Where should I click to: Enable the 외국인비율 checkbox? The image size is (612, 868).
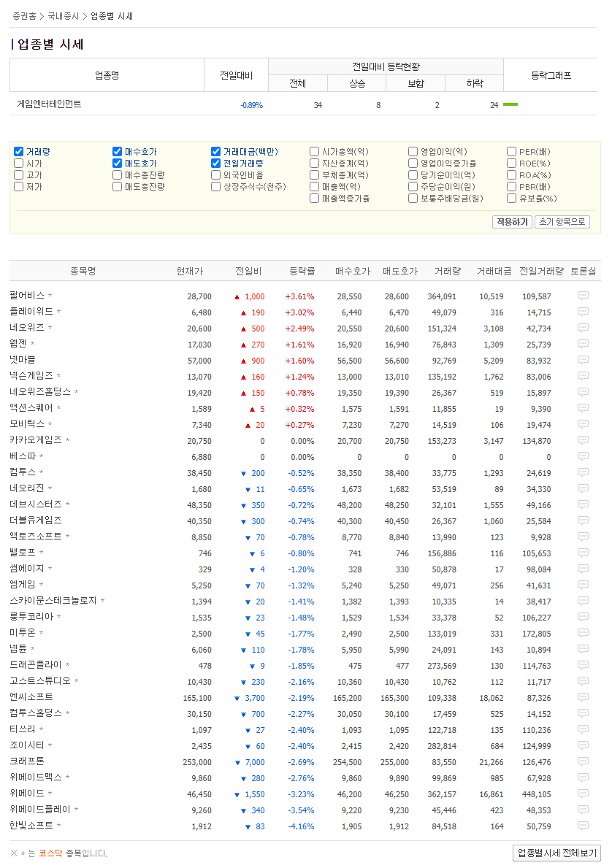click(216, 175)
